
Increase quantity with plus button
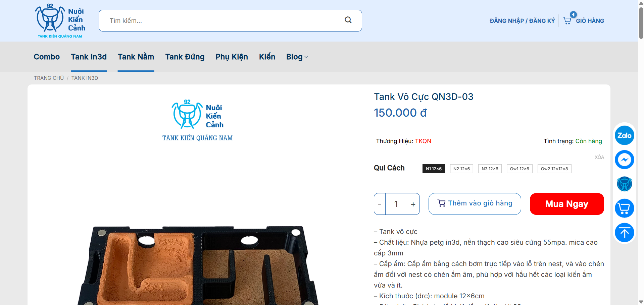click(x=413, y=204)
